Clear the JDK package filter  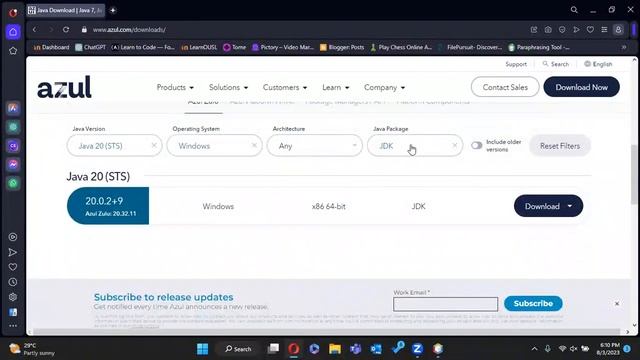455,145
